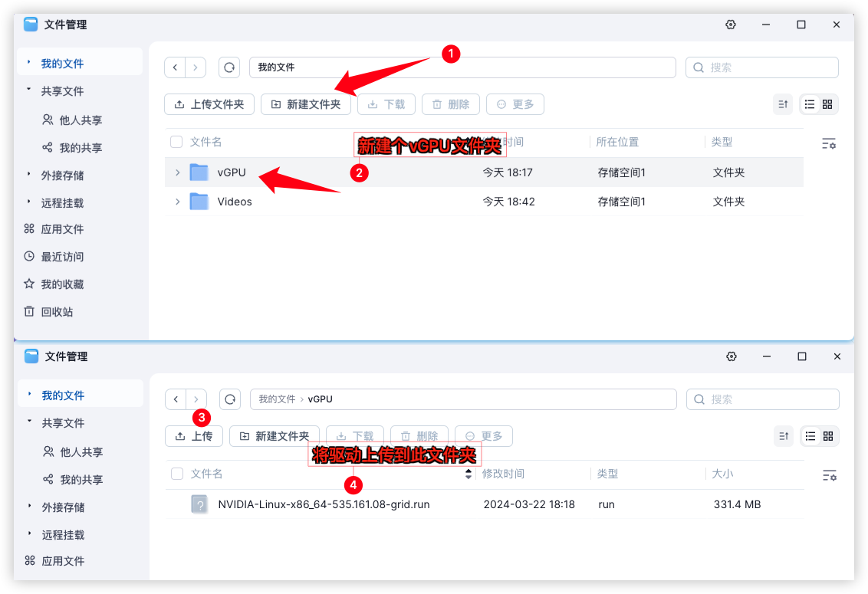Click 下载 button in top window
This screenshot has width=868, height=594.
coord(386,104)
